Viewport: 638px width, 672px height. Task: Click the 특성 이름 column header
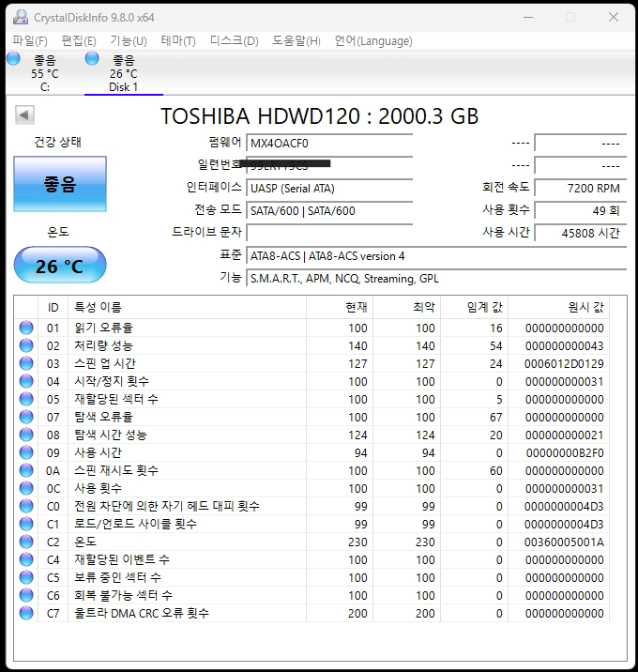(188, 307)
